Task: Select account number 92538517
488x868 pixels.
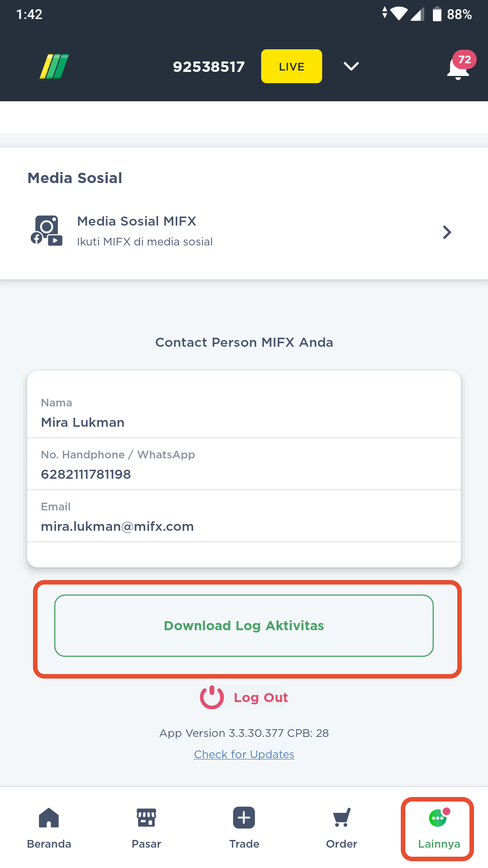Action: coord(209,67)
